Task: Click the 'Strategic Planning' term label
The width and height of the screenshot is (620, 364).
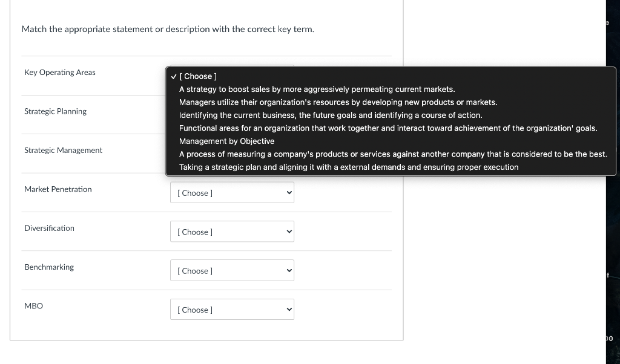Action: (x=56, y=111)
